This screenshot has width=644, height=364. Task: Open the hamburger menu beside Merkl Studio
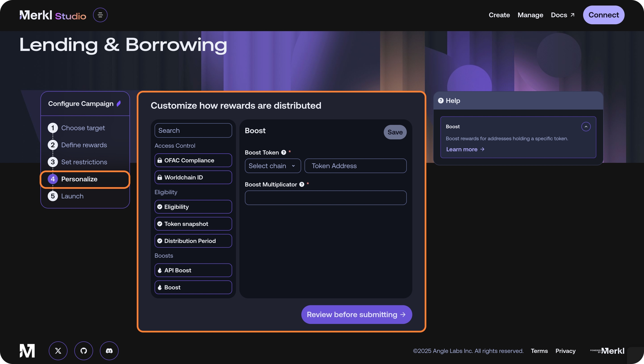coord(100,15)
